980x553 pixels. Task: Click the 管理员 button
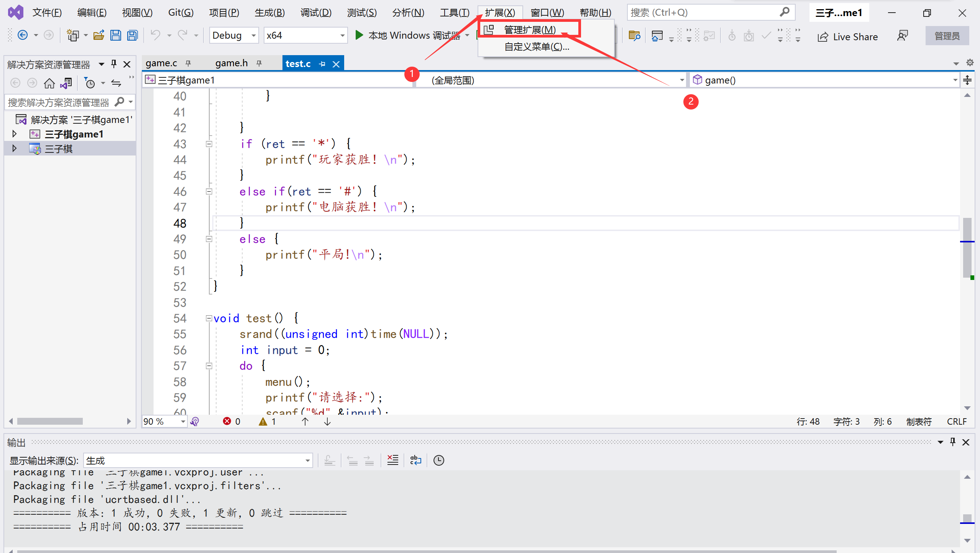point(947,36)
